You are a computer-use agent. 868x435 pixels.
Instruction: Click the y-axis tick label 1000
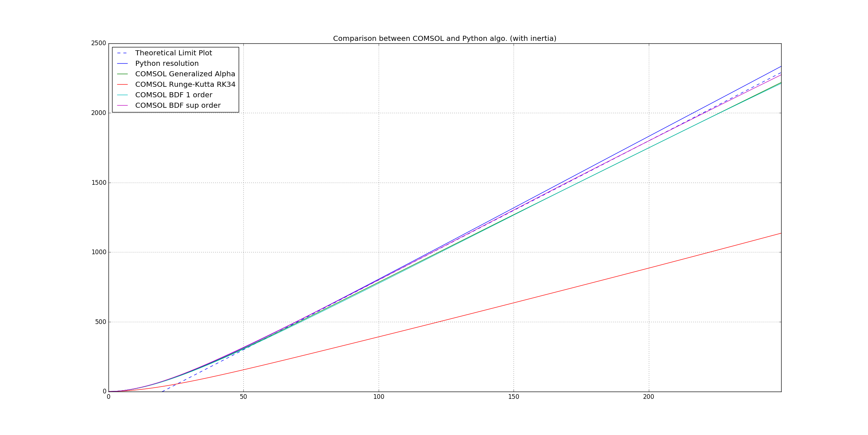pos(99,252)
